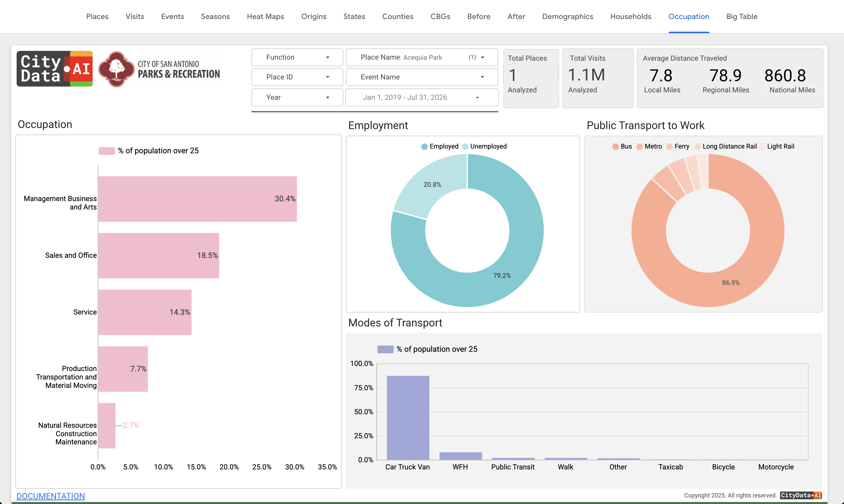Switch to the Households tab
The height and width of the screenshot is (504, 844).
pyautogui.click(x=631, y=16)
